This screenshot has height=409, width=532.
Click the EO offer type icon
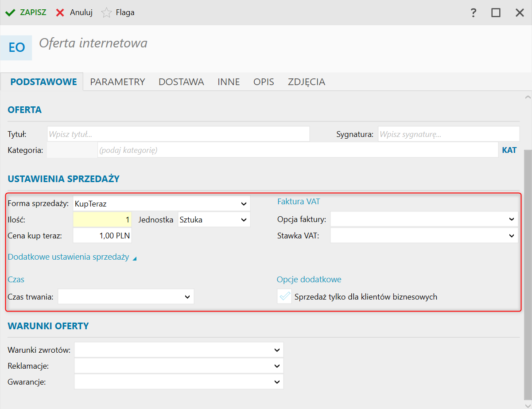(x=16, y=47)
